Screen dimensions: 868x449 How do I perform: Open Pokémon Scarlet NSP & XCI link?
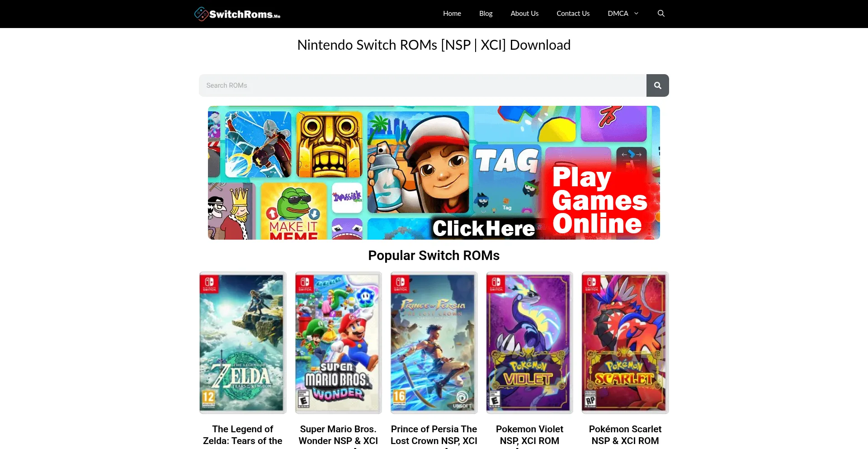pyautogui.click(x=625, y=435)
